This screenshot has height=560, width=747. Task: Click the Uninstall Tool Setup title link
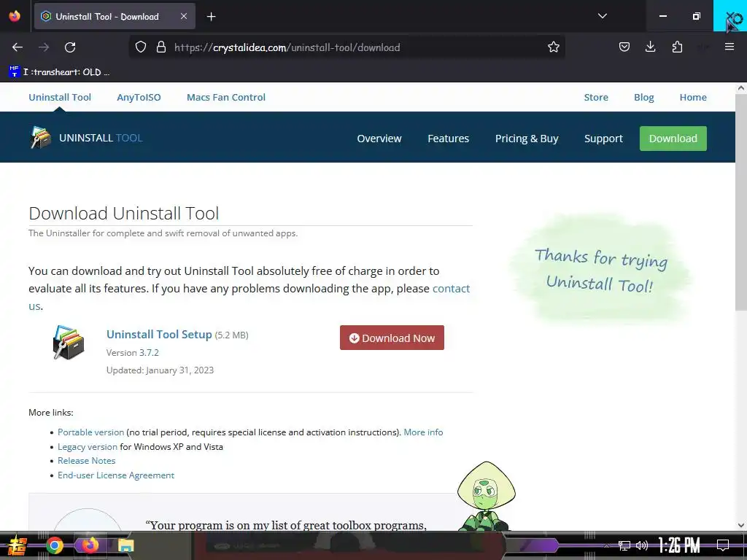pyautogui.click(x=159, y=334)
